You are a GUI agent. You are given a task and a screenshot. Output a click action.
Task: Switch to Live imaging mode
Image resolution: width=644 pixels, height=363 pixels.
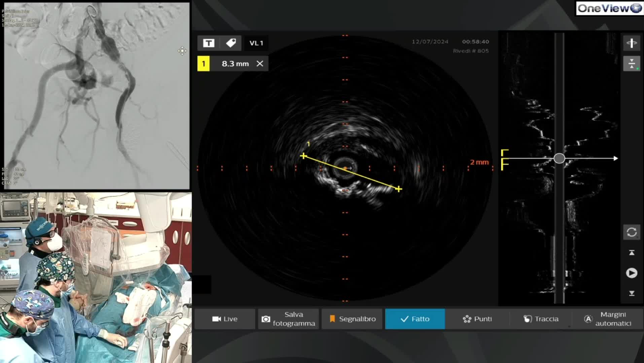click(x=224, y=319)
